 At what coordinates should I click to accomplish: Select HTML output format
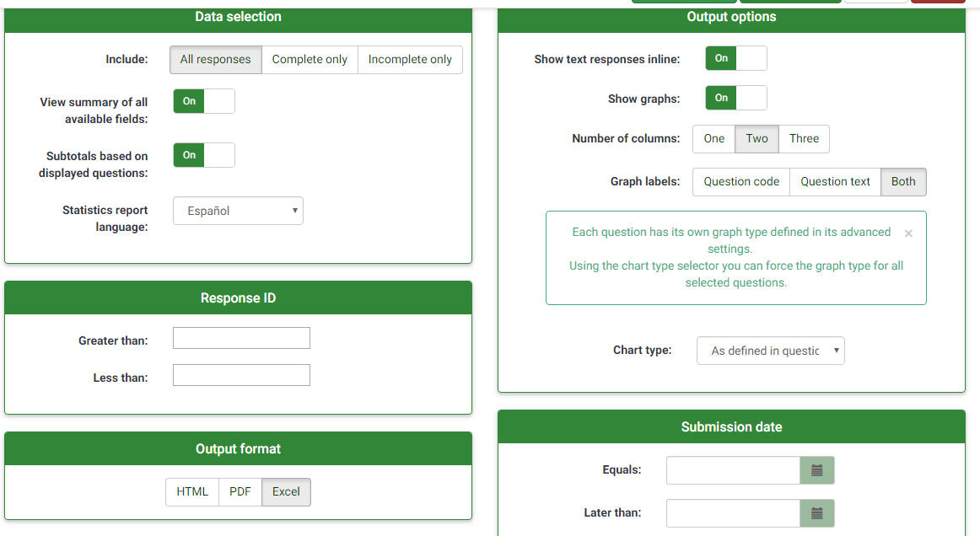click(192, 492)
